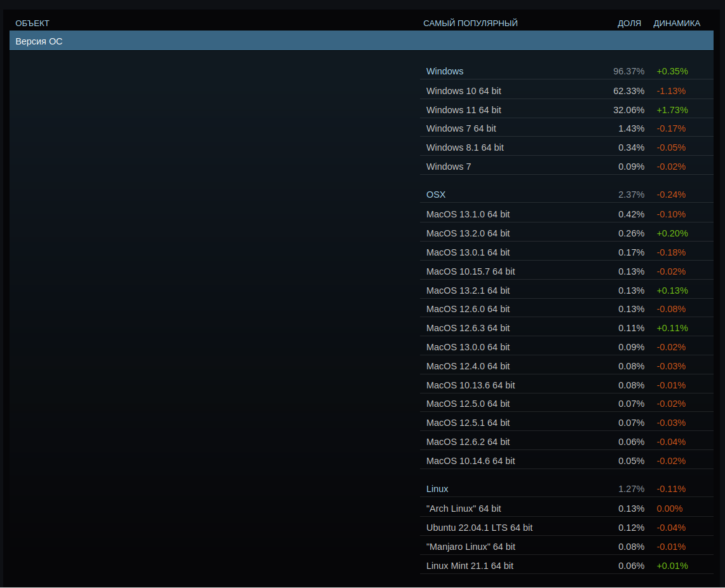Select the MacOS 13.1.0 64 bit row
This screenshot has width=725, height=588.
pyautogui.click(x=566, y=214)
